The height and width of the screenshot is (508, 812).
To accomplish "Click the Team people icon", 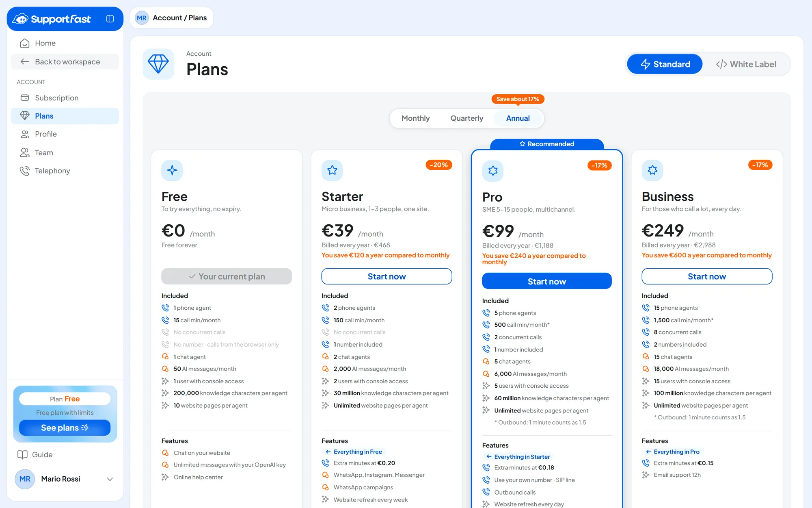I will pyautogui.click(x=25, y=152).
